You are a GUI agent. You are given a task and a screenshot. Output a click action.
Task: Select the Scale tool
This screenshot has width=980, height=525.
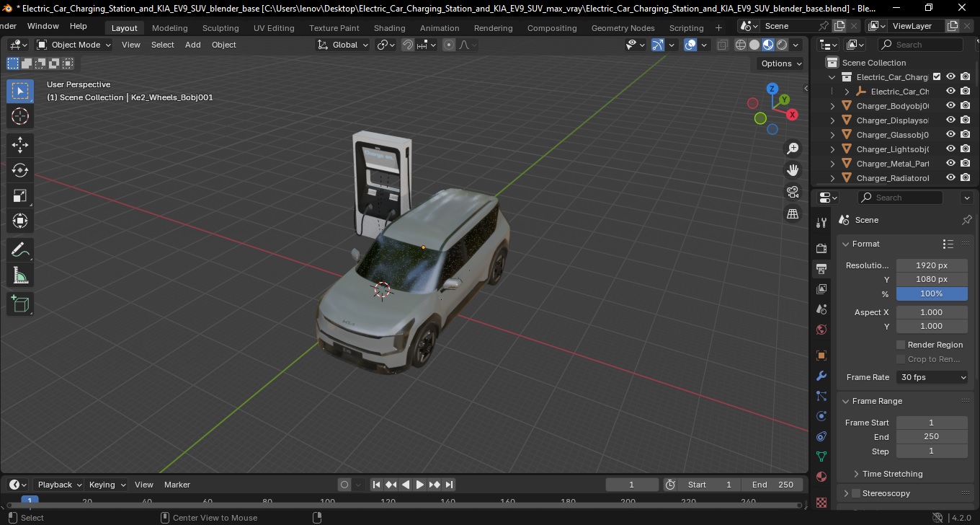20,195
